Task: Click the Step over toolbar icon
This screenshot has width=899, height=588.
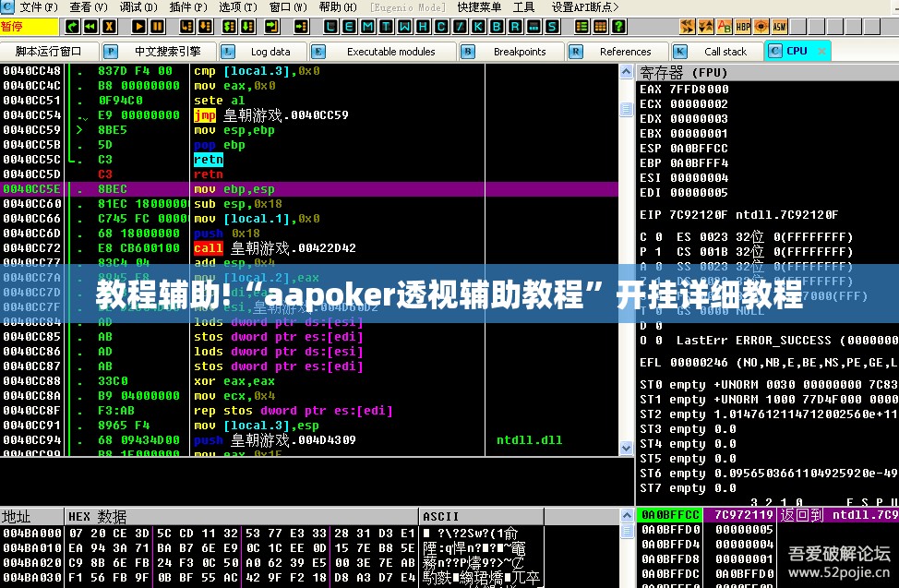Action: click(205, 27)
